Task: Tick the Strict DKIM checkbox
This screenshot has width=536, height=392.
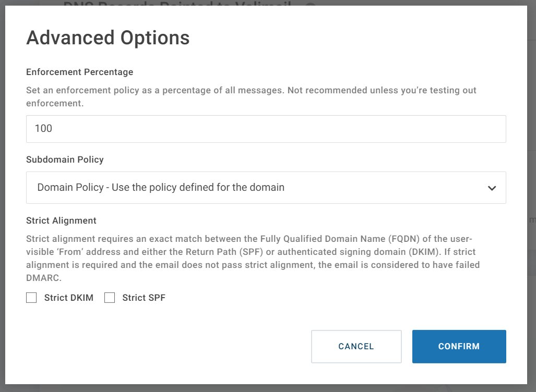Action: click(x=31, y=298)
